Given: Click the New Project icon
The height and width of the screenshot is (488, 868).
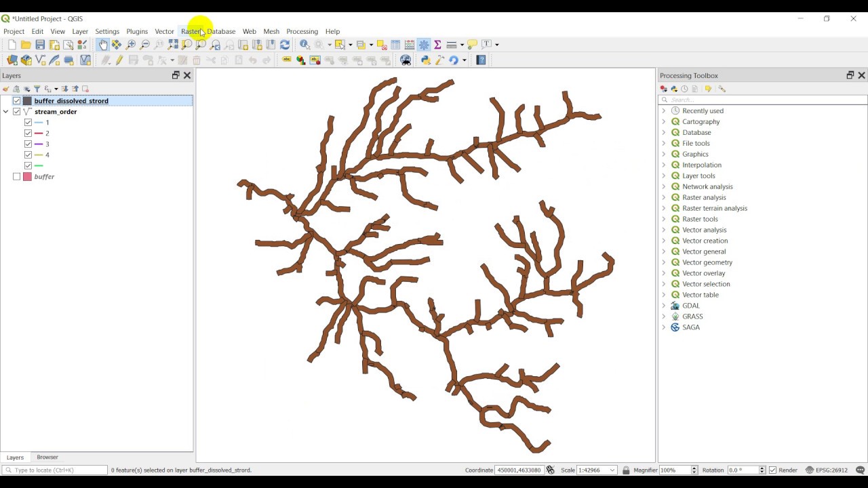Looking at the screenshot, I should coord(12,45).
